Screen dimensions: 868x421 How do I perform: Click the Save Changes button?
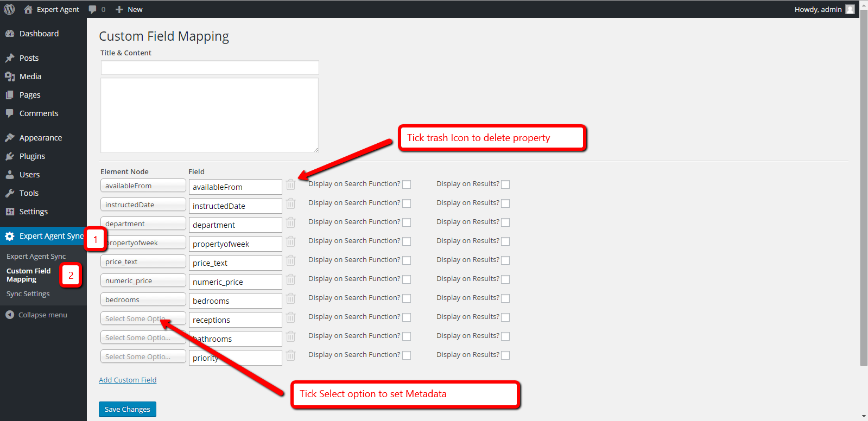click(128, 409)
